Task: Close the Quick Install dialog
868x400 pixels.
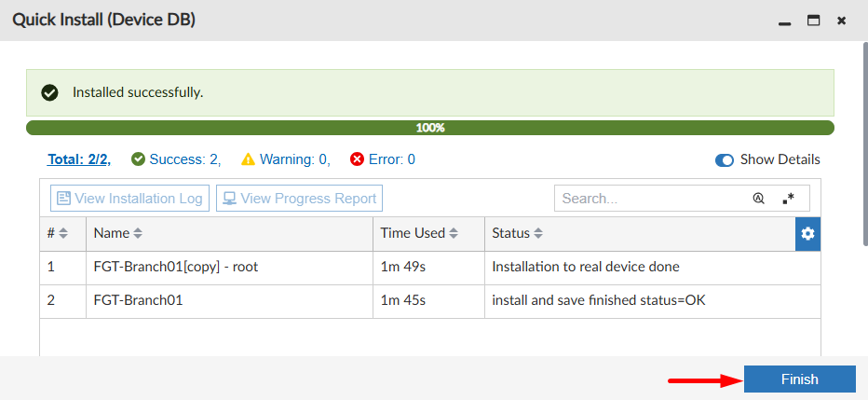Action: pyautogui.click(x=841, y=21)
